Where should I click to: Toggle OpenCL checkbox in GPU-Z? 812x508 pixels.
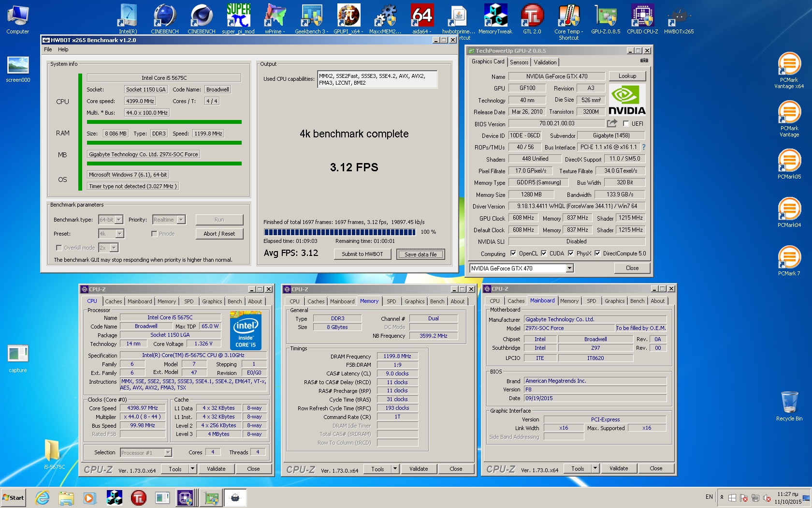(512, 253)
